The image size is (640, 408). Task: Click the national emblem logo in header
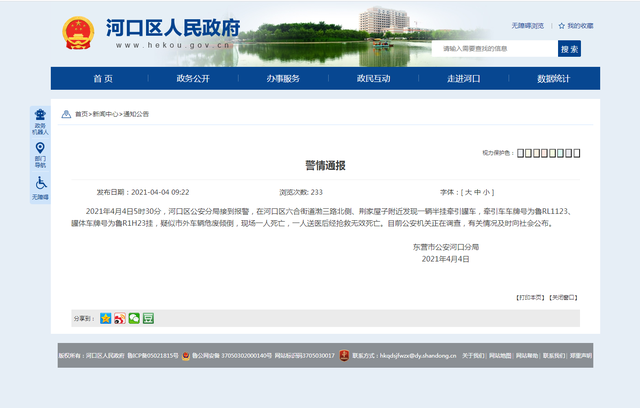pyautogui.click(x=78, y=33)
